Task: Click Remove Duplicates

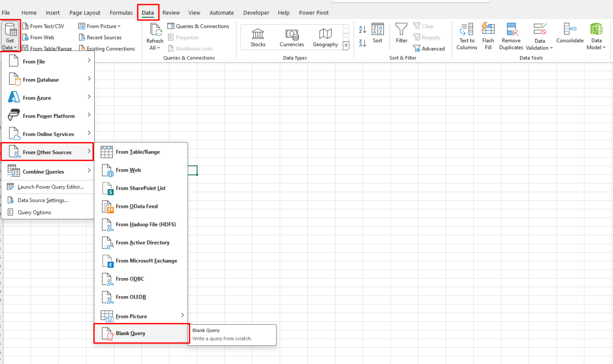Action: click(x=511, y=36)
